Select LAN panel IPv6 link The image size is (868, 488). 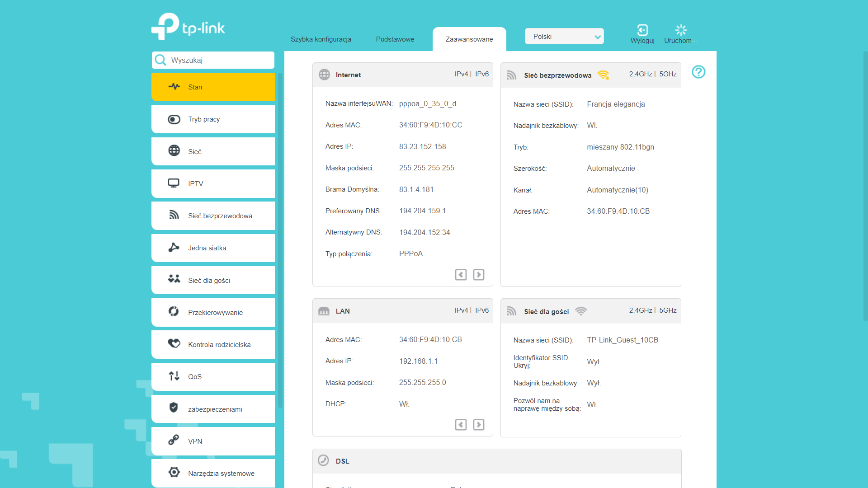coord(482,310)
